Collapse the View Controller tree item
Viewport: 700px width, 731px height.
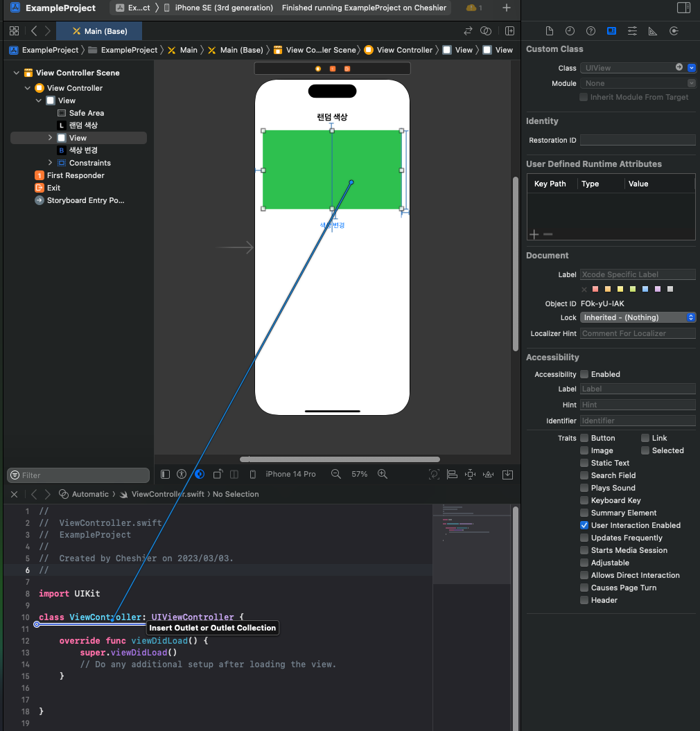tap(28, 88)
